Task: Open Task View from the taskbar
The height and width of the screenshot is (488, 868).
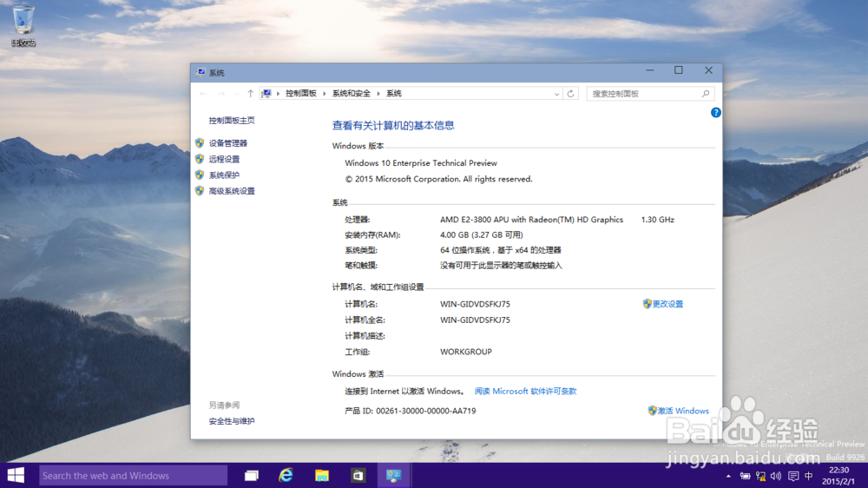Action: [252, 475]
